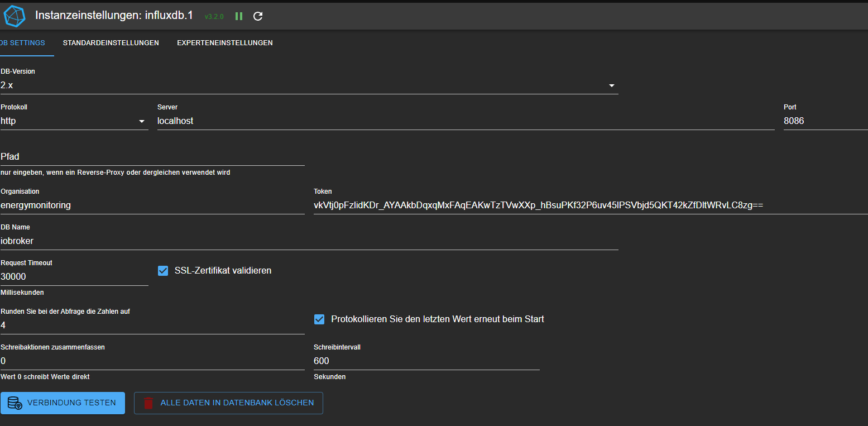Click Request Timeout field with 30000
Viewport: 868px width, 426px height.
[74, 277]
